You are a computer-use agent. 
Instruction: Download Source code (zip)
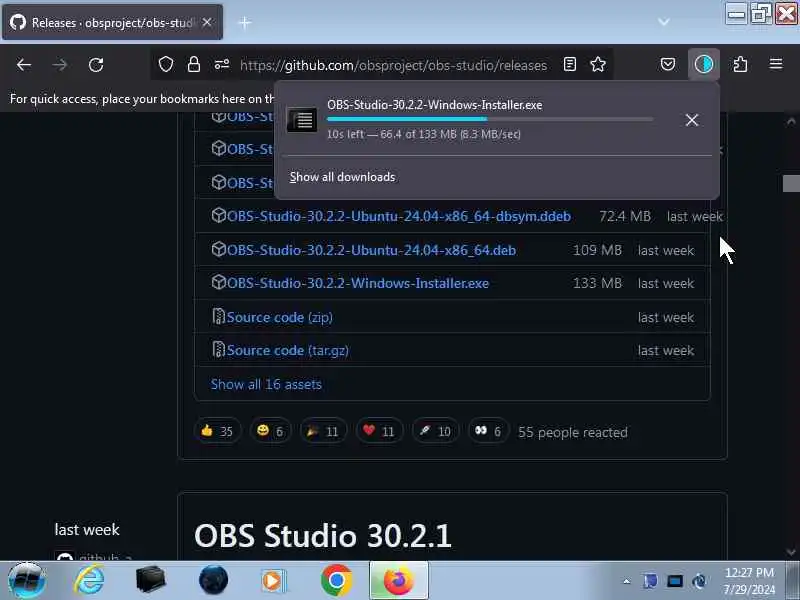click(x=280, y=317)
